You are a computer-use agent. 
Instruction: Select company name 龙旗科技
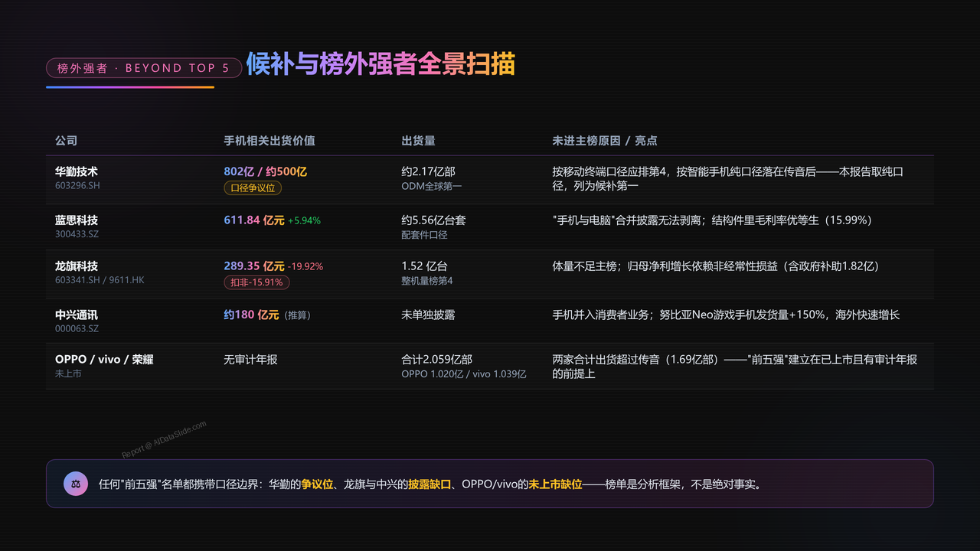(77, 266)
